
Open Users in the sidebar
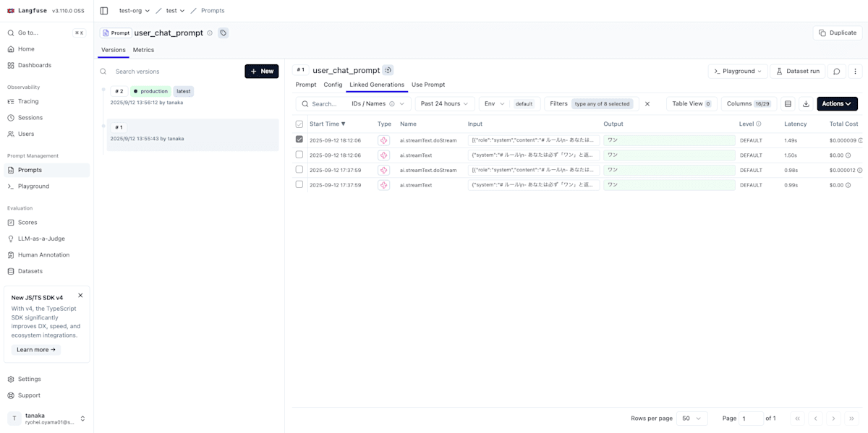pyautogui.click(x=47, y=134)
